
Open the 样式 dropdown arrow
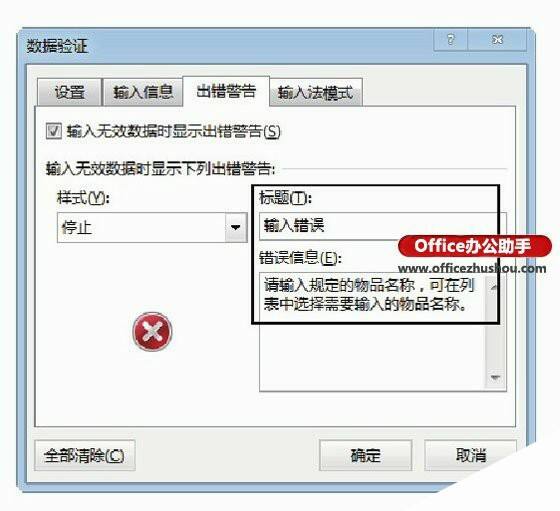pyautogui.click(x=236, y=227)
